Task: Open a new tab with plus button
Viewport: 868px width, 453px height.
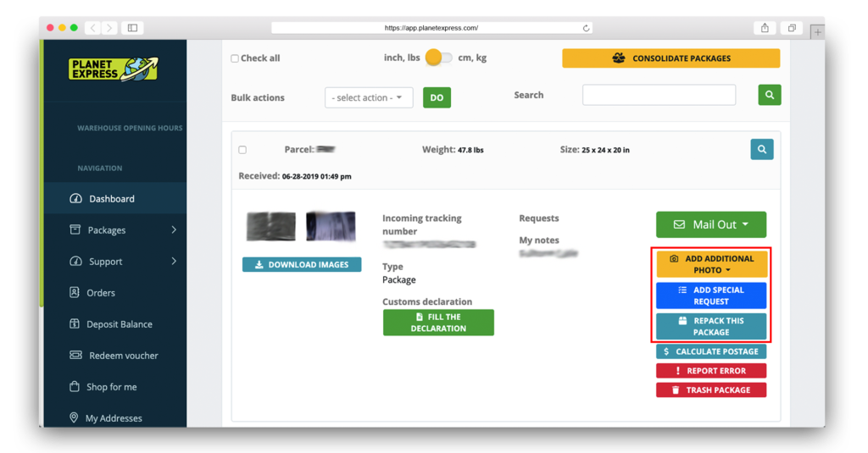Action: (x=817, y=32)
